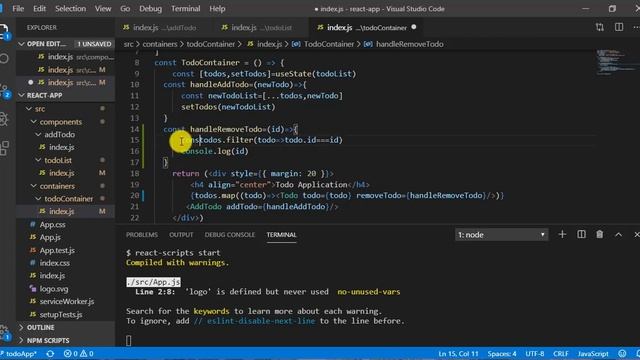This screenshot has height=360, width=640.
Task: Kill terminal with trash icon
Action: click(599, 234)
